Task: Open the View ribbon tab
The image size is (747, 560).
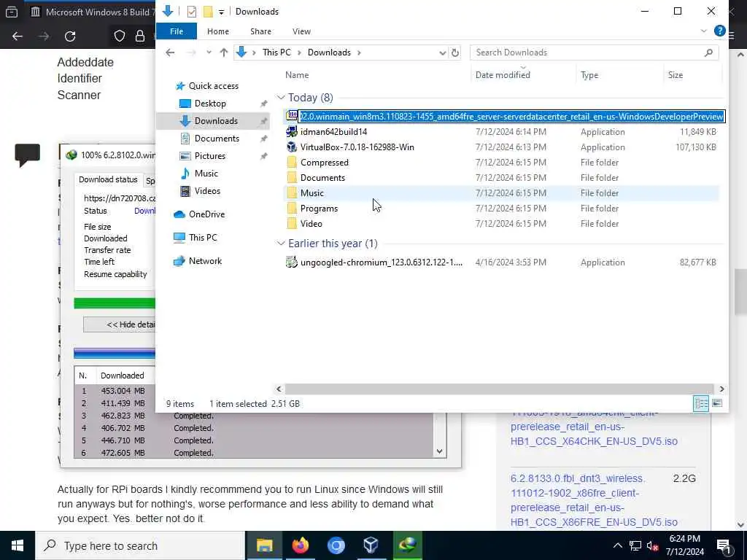Action: (301, 31)
